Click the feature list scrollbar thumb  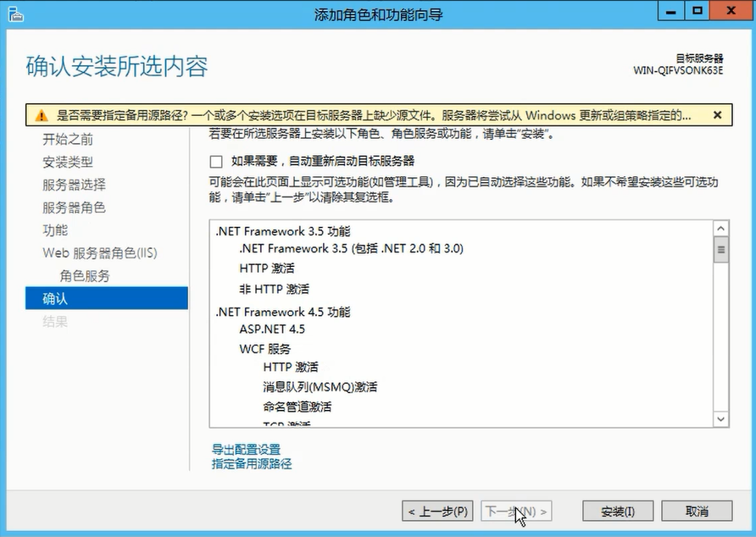coord(720,250)
